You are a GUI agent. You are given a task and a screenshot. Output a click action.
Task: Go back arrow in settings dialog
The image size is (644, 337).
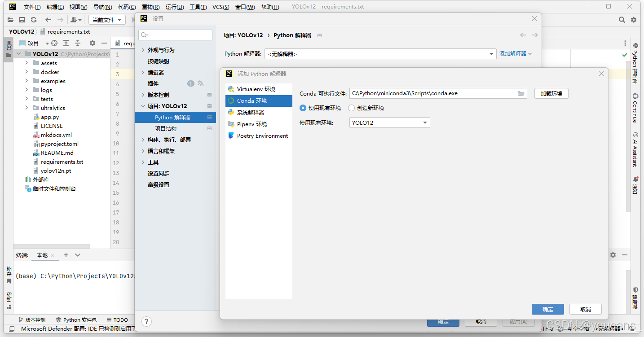[523, 35]
